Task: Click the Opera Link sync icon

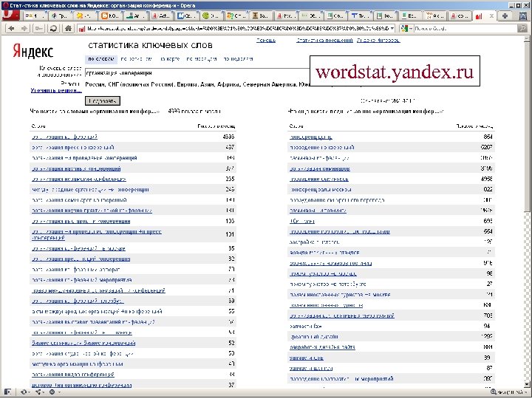Action: (25, 392)
